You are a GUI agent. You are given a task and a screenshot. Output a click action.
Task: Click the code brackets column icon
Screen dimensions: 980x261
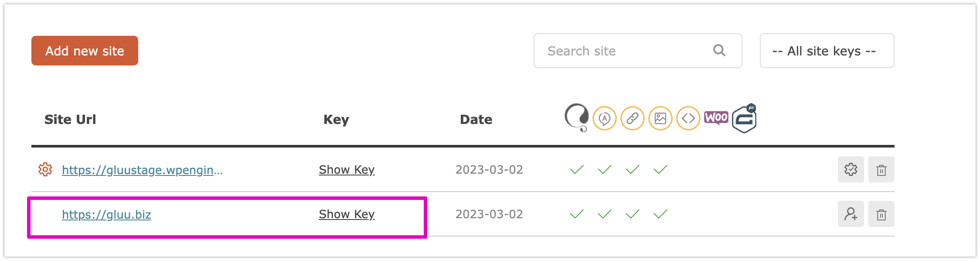[x=688, y=118]
